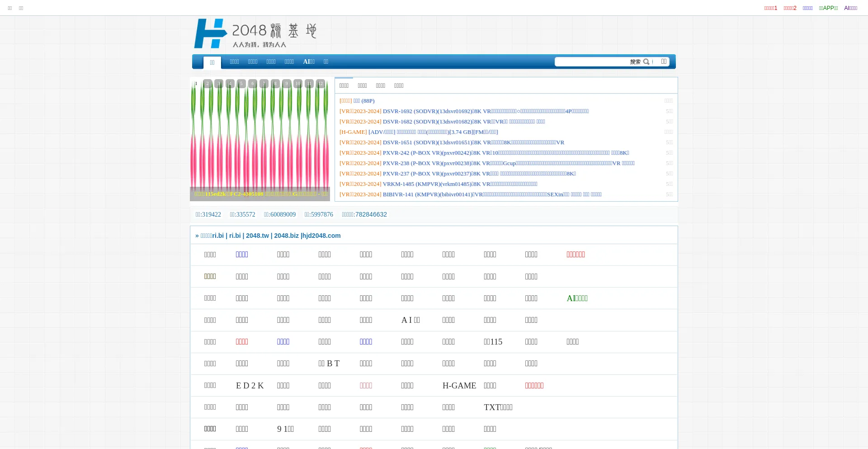
Task: Click the statistic value 782846632
Action: pos(371,215)
